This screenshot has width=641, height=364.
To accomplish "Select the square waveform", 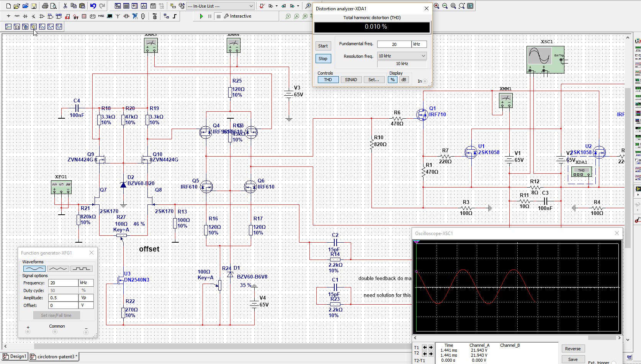I will (82, 269).
